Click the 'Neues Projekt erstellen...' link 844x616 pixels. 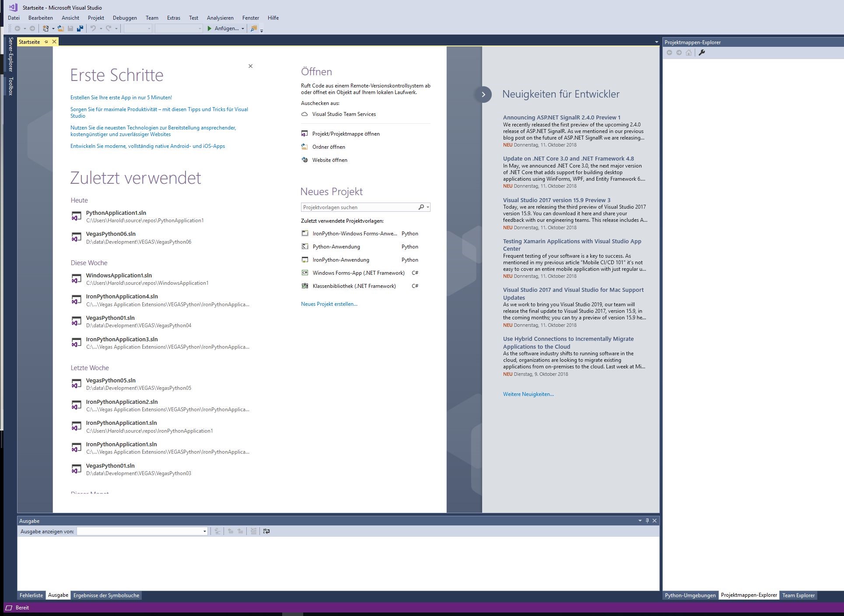coord(329,304)
